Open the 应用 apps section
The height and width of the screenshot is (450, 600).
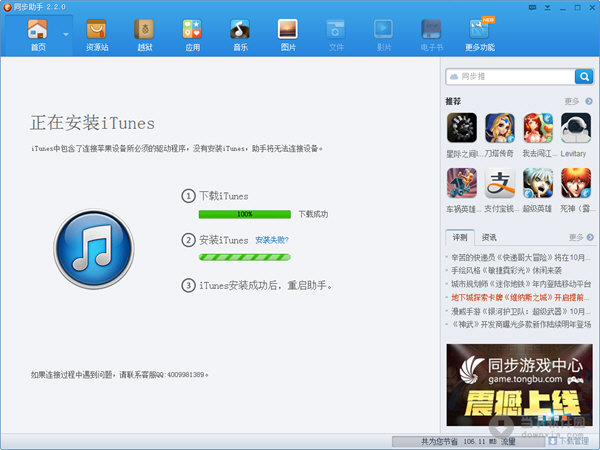pyautogui.click(x=192, y=35)
